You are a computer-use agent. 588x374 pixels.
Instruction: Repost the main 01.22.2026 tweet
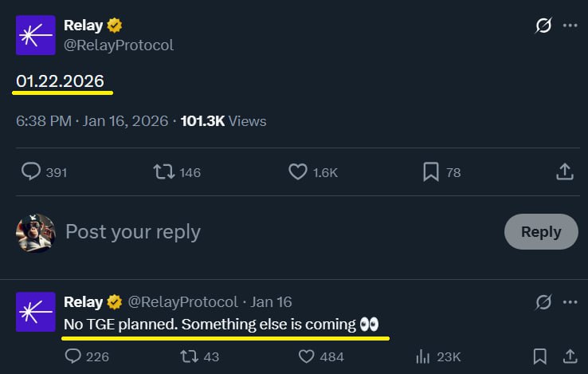tap(163, 171)
